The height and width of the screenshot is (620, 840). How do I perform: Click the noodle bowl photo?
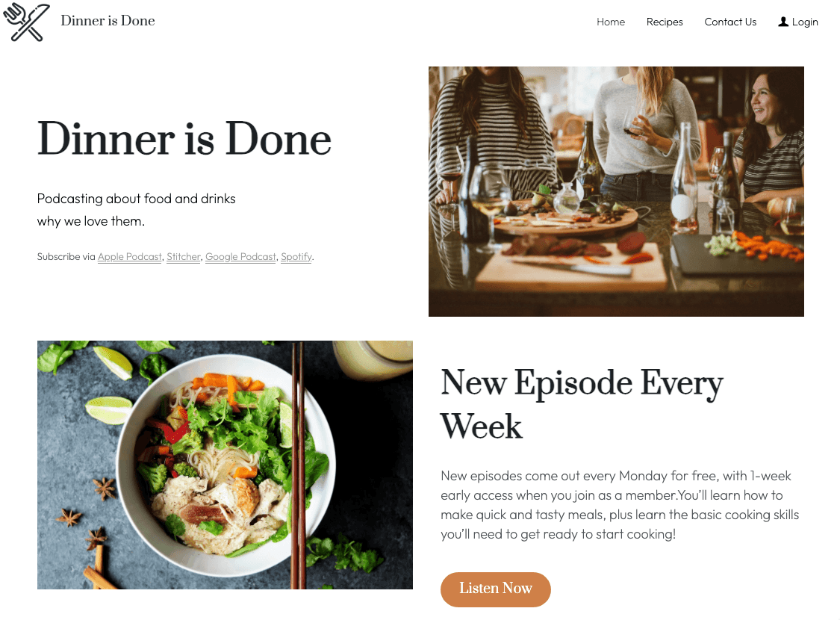(x=225, y=465)
